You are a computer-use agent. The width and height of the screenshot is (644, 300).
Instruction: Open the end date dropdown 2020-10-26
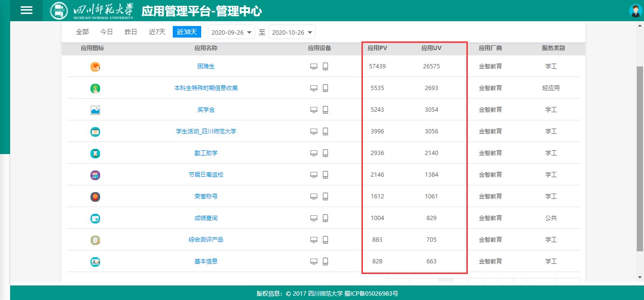click(292, 32)
